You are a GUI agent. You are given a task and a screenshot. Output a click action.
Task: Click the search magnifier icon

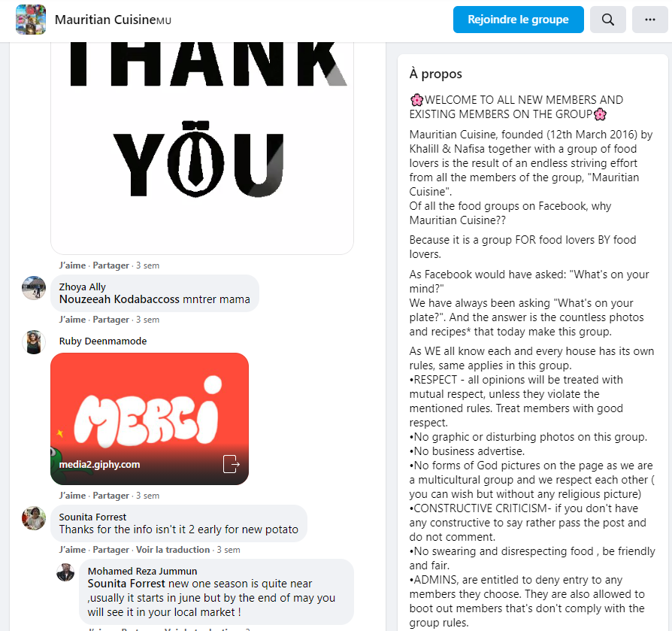[607, 20]
